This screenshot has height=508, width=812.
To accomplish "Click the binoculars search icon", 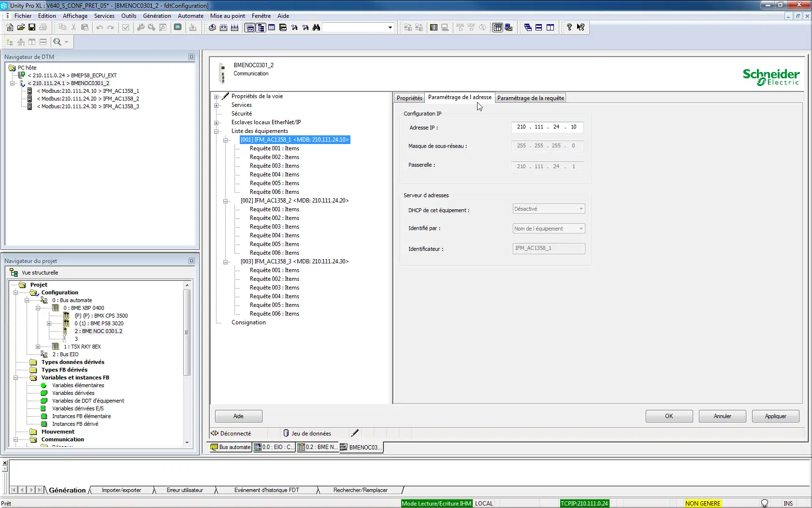I will 316,28.
